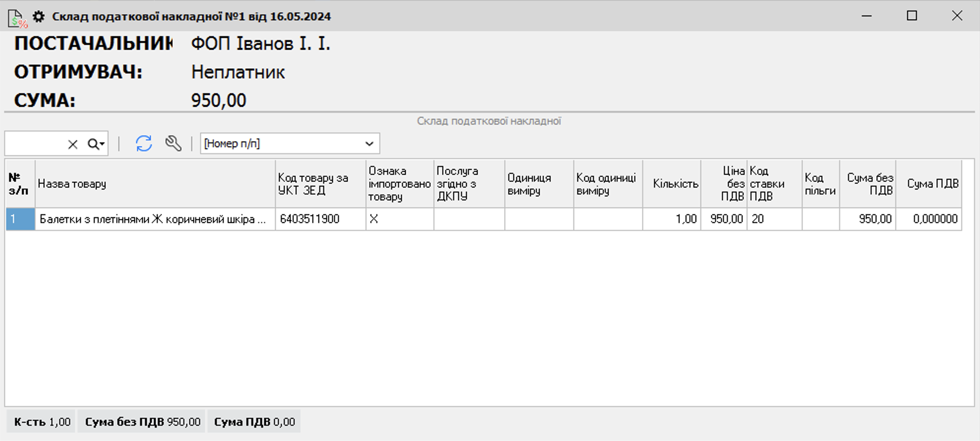Click the 'Кількість' column header

tap(675, 184)
